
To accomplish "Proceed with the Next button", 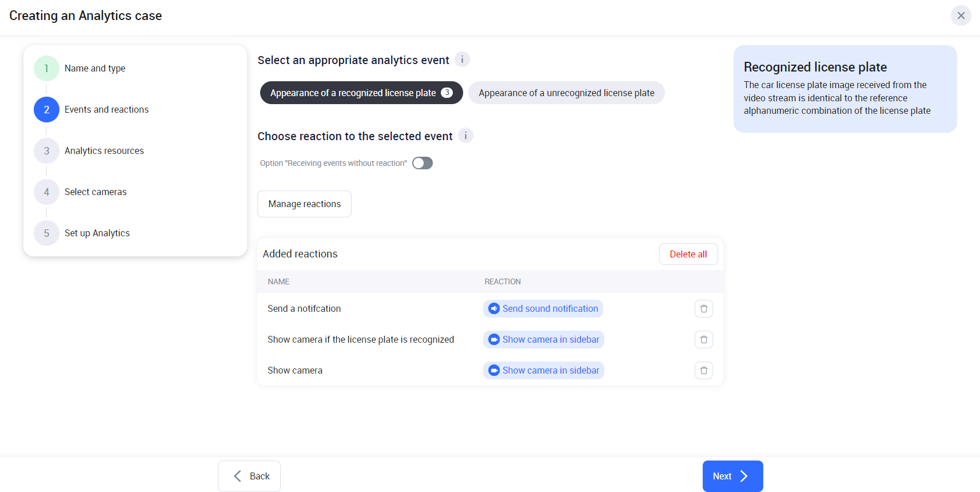I will point(732,476).
